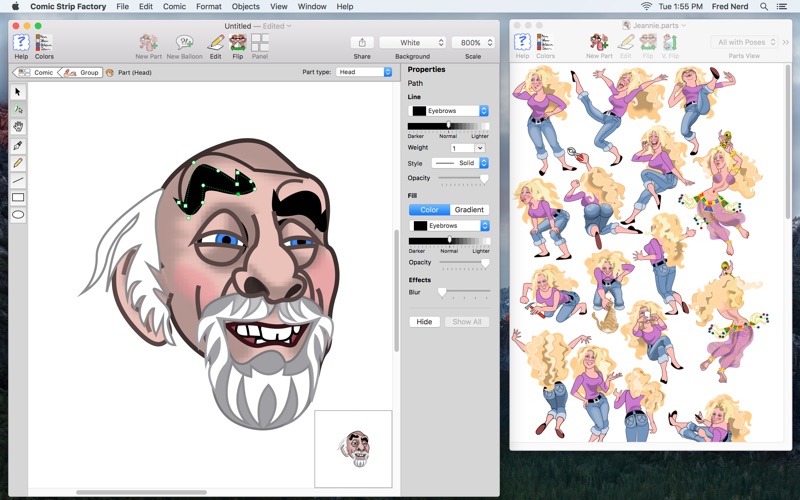Select the Ellipse tool

click(18, 215)
